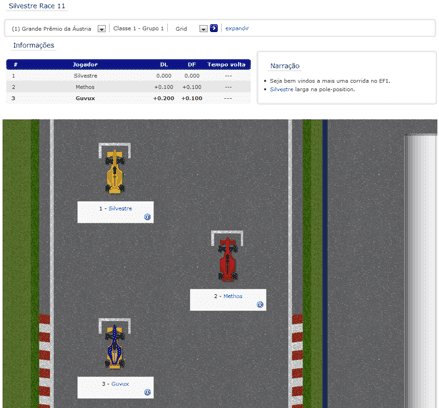
Task: Click the Methos name link on grid label
Action: click(x=233, y=296)
